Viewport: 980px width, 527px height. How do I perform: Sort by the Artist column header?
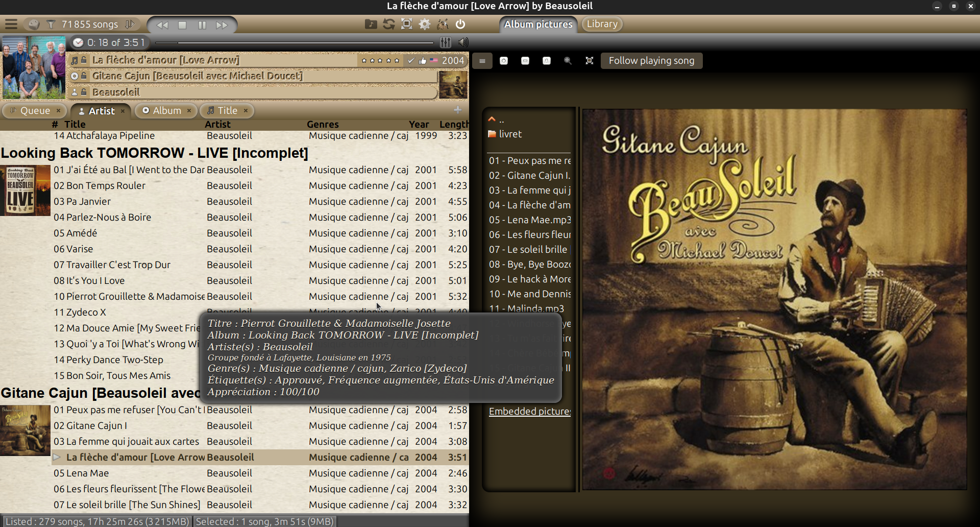click(217, 124)
